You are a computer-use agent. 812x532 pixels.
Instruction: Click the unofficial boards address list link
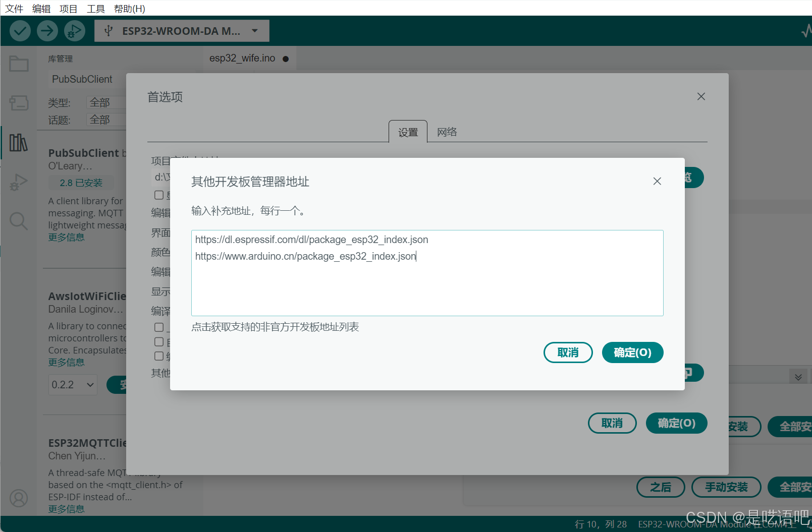point(275,327)
